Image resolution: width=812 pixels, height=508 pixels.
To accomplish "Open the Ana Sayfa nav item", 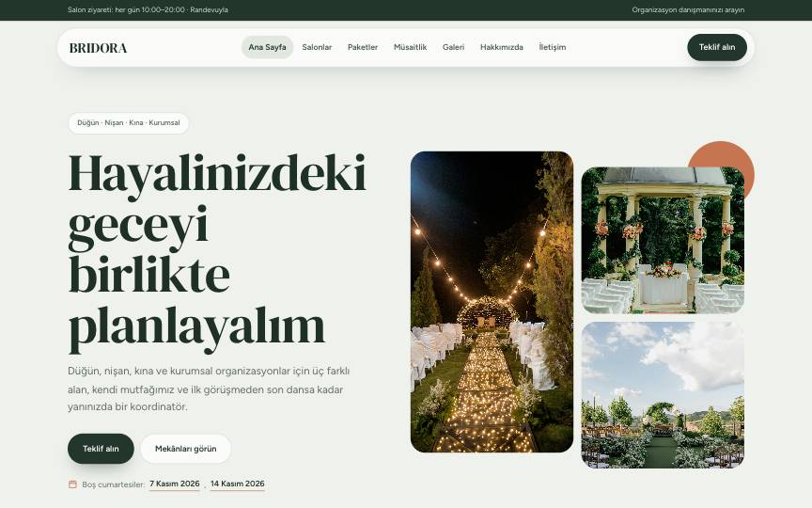I will (x=267, y=47).
